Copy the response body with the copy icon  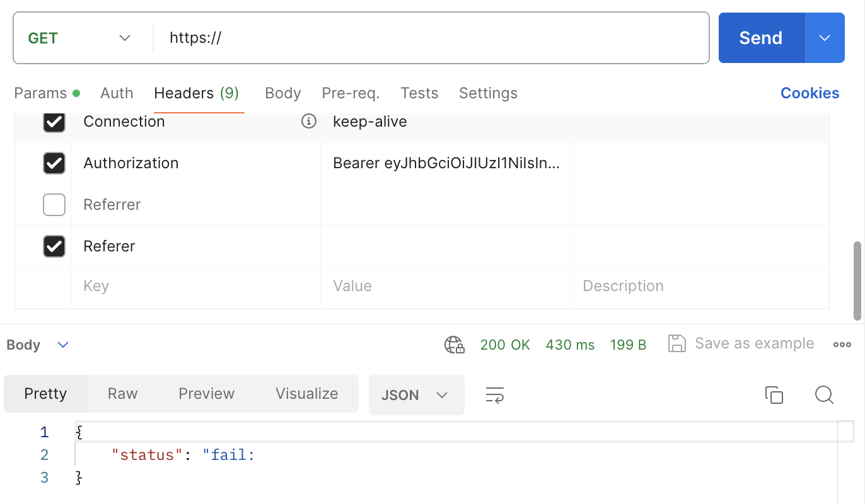774,395
